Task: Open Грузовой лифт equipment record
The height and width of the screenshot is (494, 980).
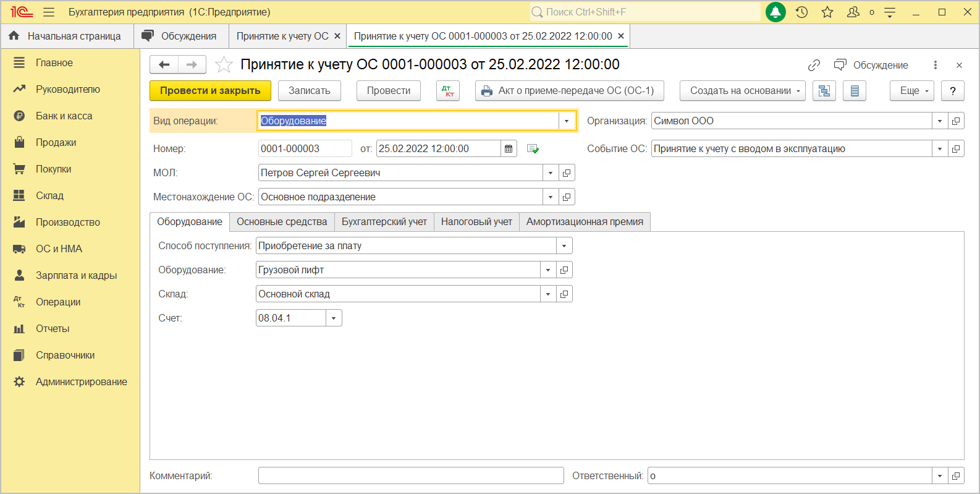Action: tap(564, 270)
